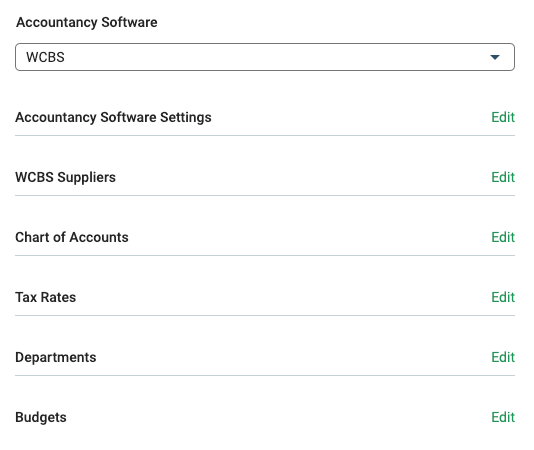The height and width of the screenshot is (450, 534).
Task: Select the Departments row title
Action: pyautogui.click(x=56, y=357)
